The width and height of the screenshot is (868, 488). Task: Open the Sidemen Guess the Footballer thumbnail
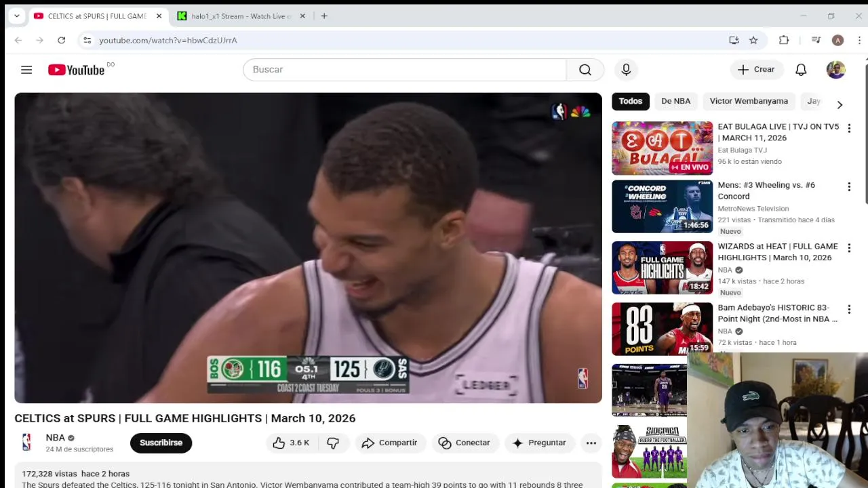[x=649, y=451]
